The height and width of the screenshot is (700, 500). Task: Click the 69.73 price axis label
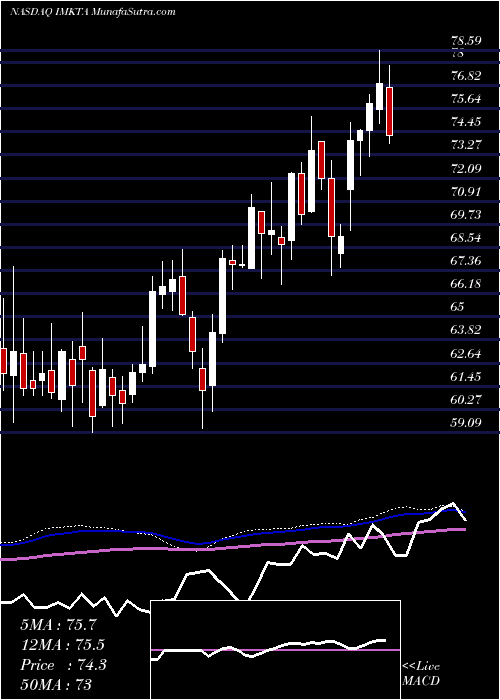click(466, 214)
